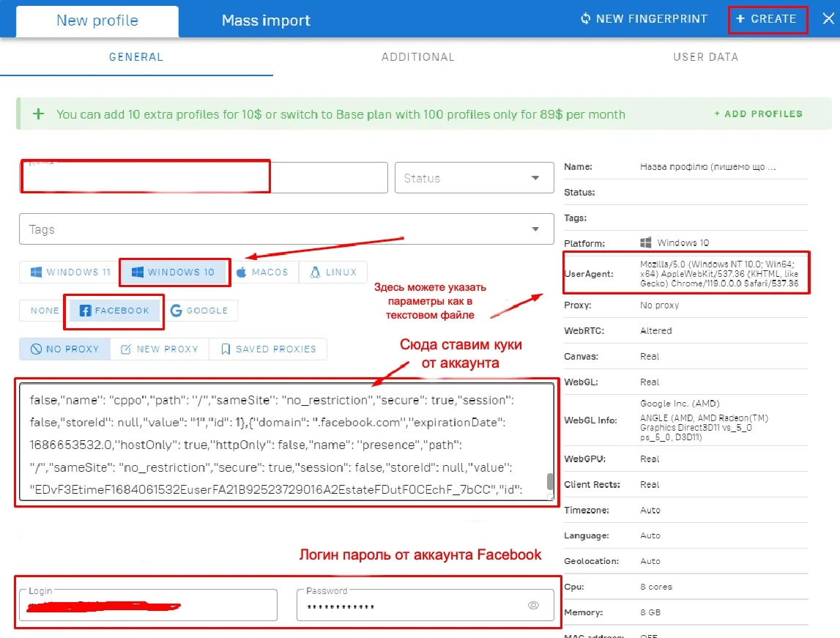Select Google as the main website
840x638 pixels.
point(198,311)
